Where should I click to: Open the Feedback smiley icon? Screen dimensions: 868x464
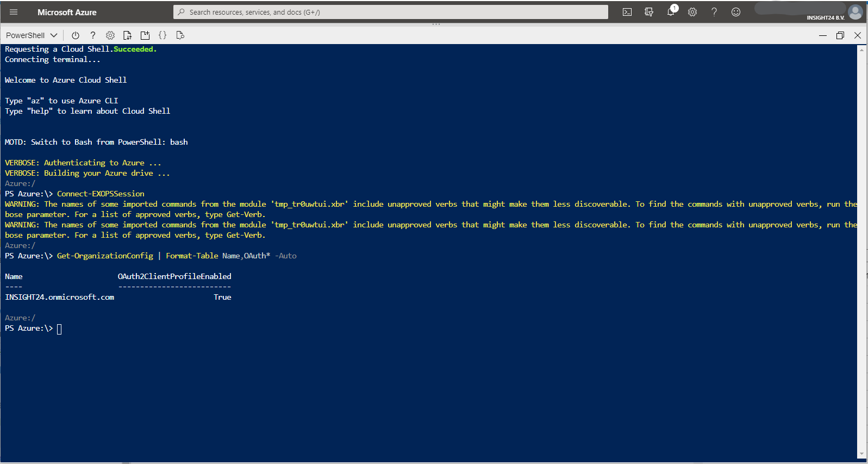tap(736, 12)
